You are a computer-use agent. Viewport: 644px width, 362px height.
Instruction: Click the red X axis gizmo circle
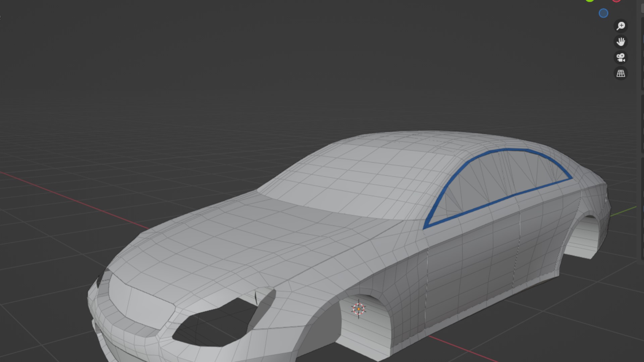(x=616, y=1)
